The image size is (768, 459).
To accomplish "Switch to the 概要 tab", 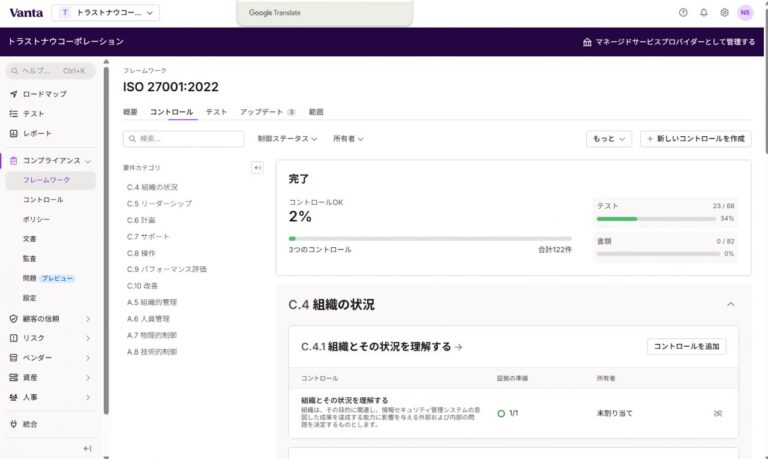I will [x=130, y=112].
